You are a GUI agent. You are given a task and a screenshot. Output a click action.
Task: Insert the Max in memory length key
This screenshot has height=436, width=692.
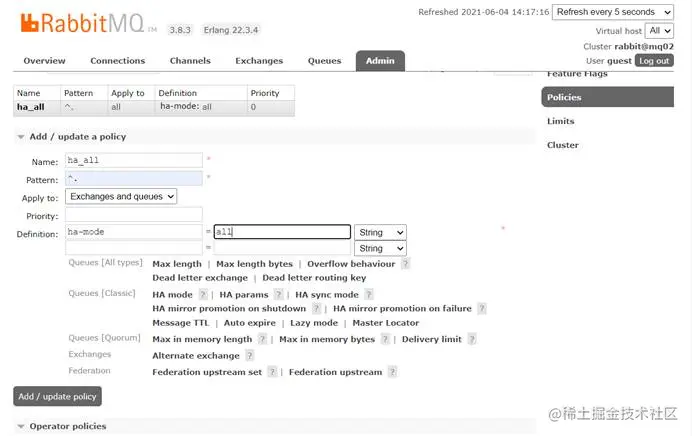coord(202,339)
